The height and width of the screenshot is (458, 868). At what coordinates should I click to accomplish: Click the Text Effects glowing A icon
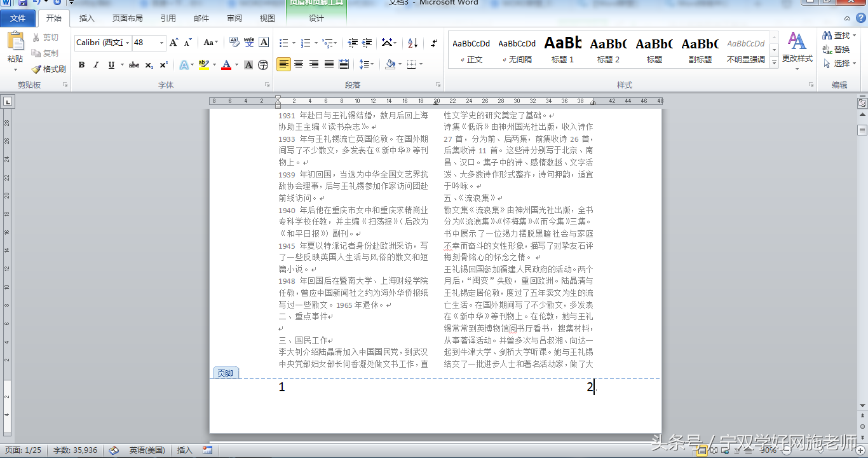pyautogui.click(x=184, y=65)
